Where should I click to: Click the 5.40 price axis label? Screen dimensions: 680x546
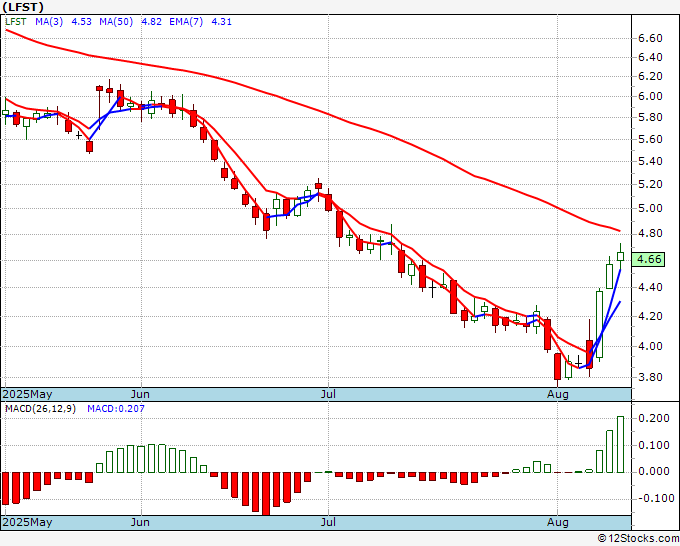pos(650,161)
